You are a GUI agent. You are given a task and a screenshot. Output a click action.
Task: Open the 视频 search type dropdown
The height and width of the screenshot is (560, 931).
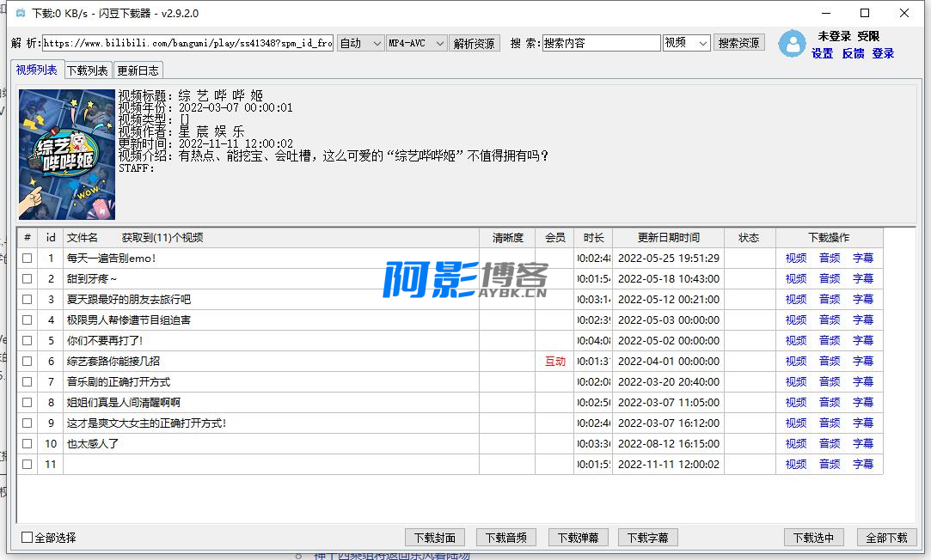coord(686,43)
